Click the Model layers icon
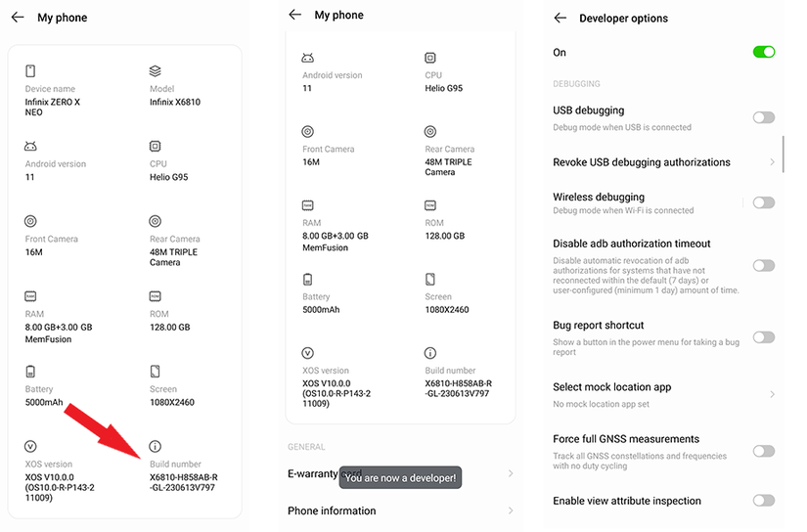 [x=156, y=71]
